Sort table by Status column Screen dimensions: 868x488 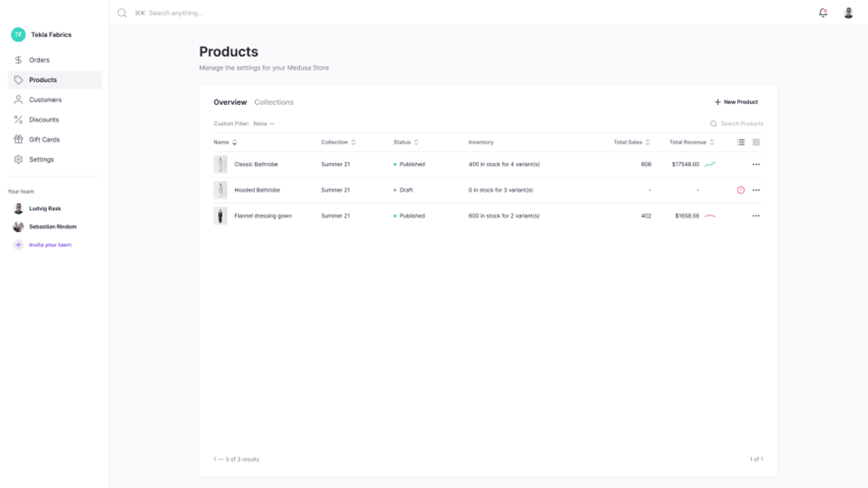tap(406, 142)
